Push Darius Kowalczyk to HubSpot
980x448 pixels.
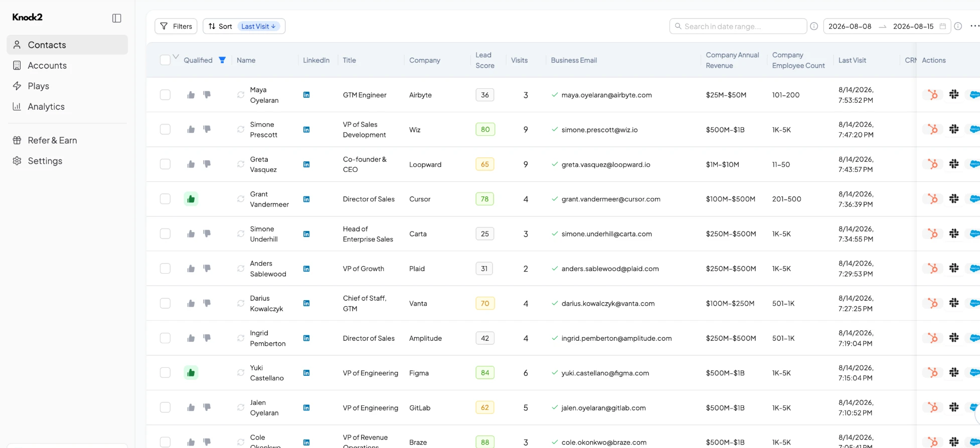pos(933,303)
